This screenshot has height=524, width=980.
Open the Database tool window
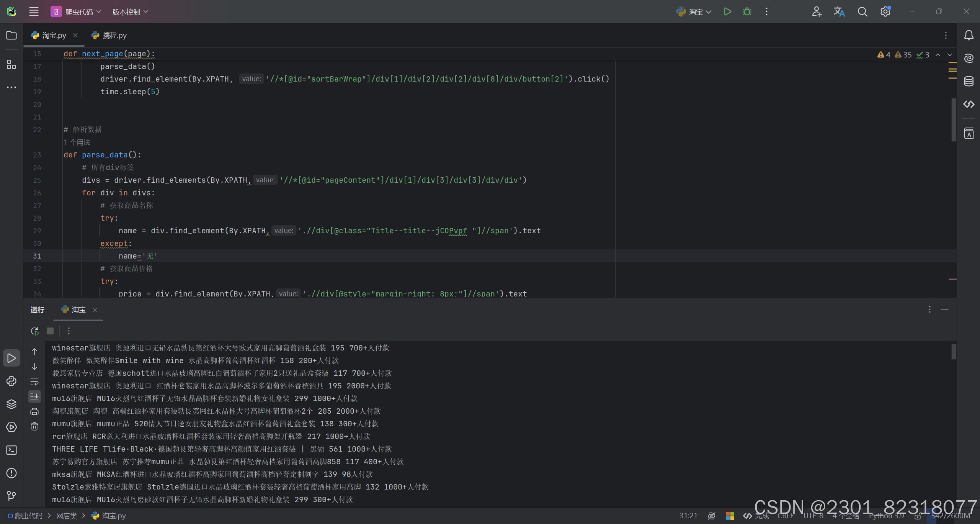[969, 81]
